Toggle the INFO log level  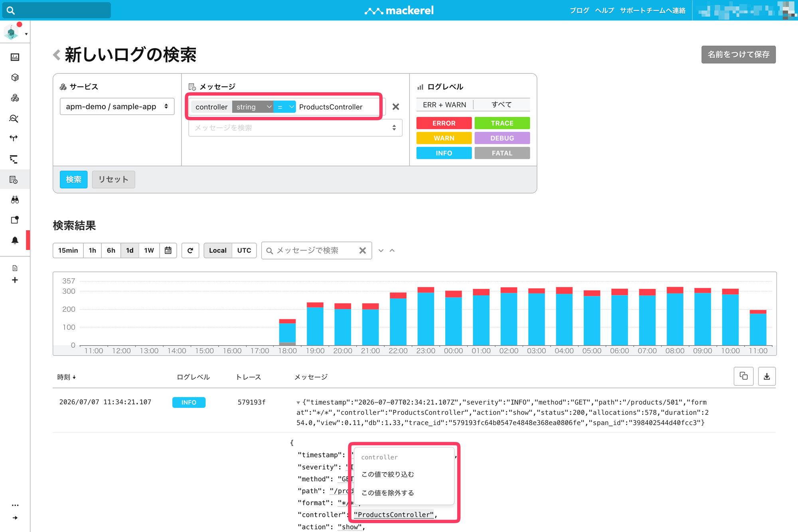(444, 153)
